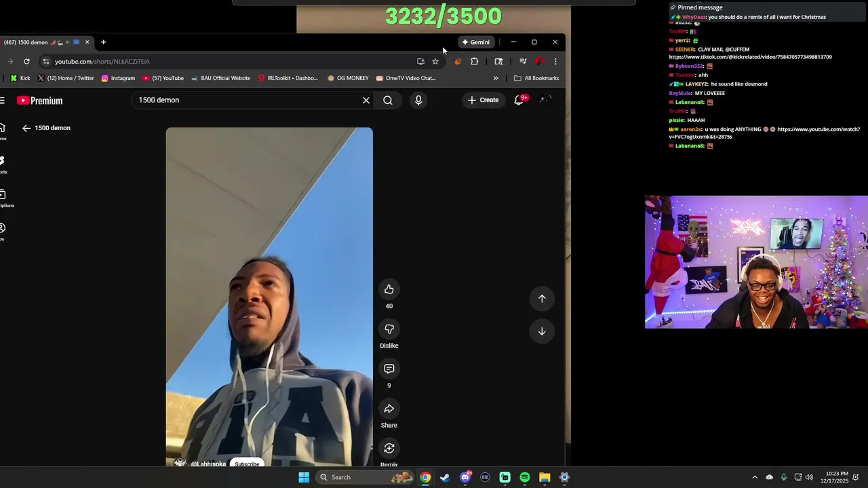Image resolution: width=868 pixels, height=488 pixels.
Task: Clear the search box with X
Action: (366, 100)
